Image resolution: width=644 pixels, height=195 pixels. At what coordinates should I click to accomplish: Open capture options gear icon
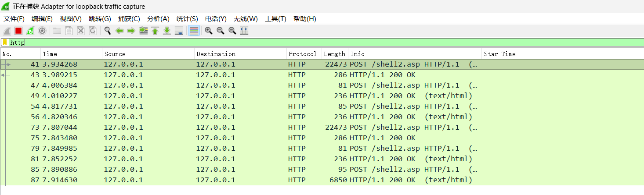[42, 31]
